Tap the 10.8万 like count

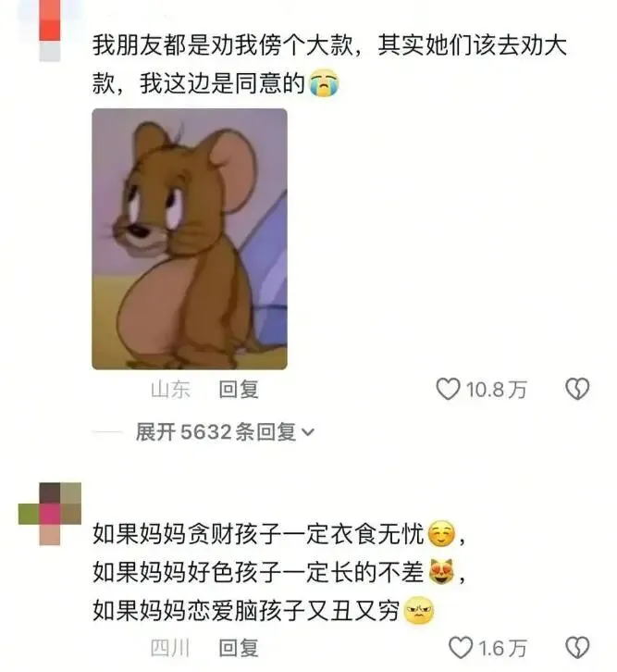coord(496,390)
